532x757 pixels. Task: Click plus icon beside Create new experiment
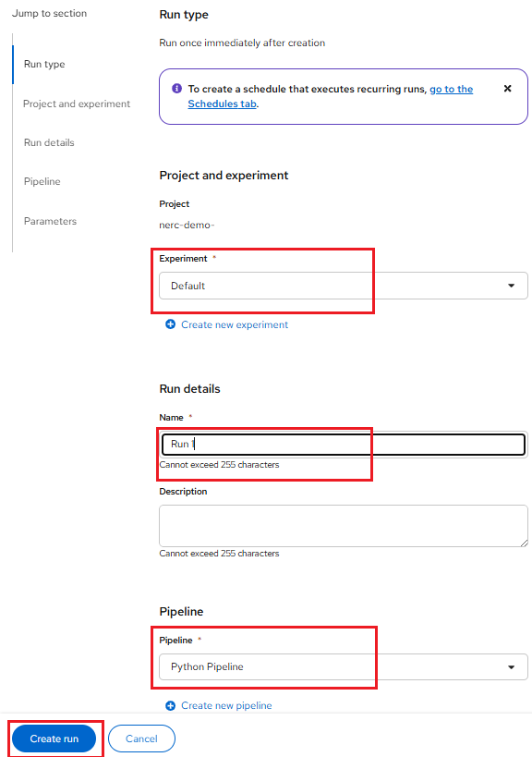click(x=170, y=324)
